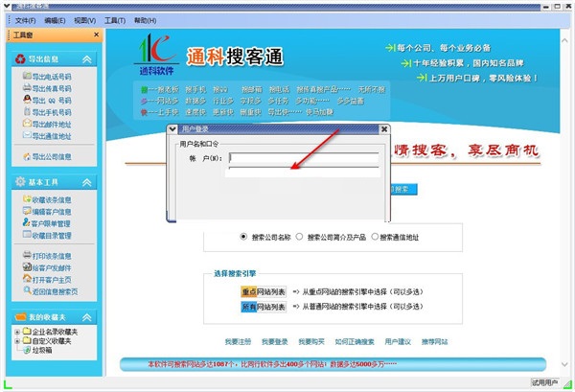Open the 工具(T) menu
The image size is (575, 392).
pyautogui.click(x=115, y=20)
